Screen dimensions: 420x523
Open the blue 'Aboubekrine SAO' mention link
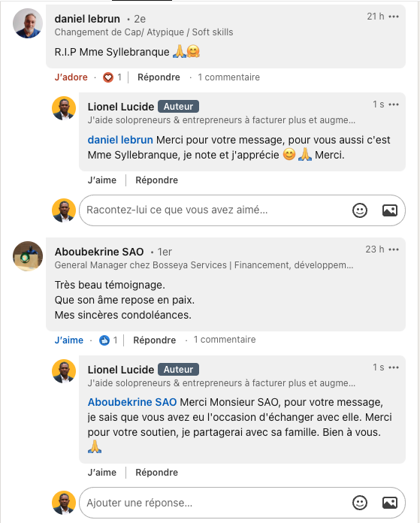click(132, 402)
